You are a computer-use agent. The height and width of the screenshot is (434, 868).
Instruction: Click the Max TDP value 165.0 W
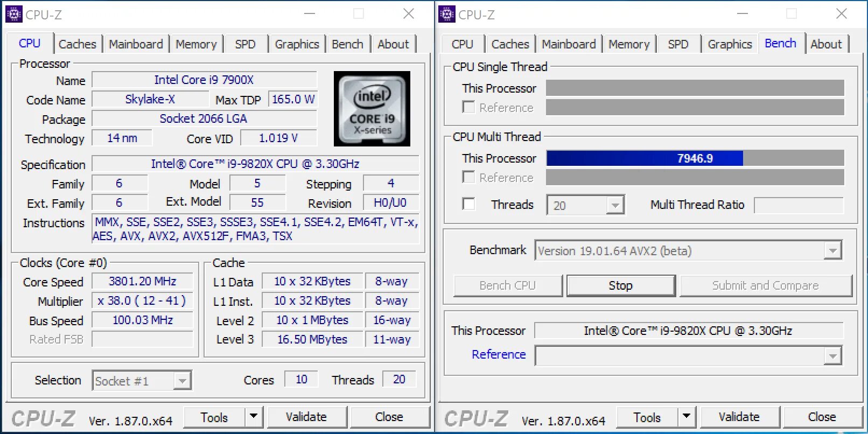[x=293, y=99]
